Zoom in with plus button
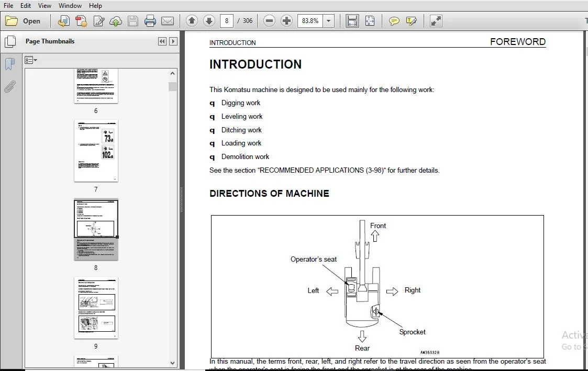The height and width of the screenshot is (371, 588). click(x=286, y=20)
